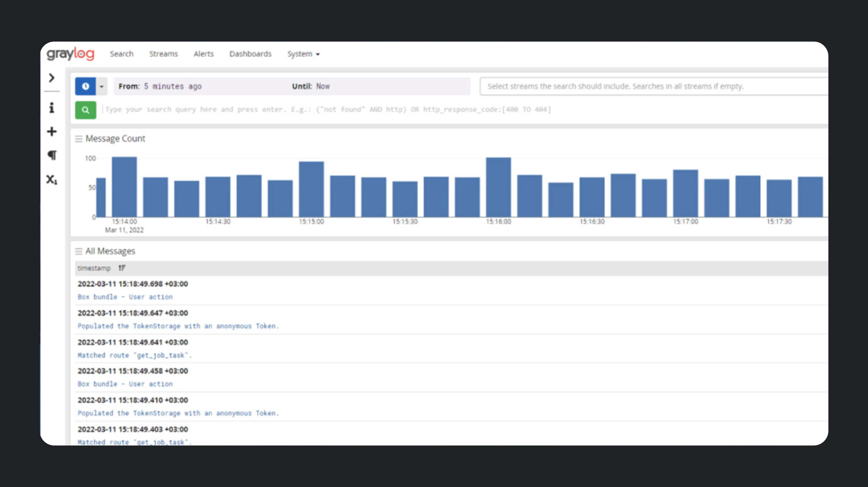Click the tallest bar at 15:16:00
868x487 pixels.
[x=498, y=187]
